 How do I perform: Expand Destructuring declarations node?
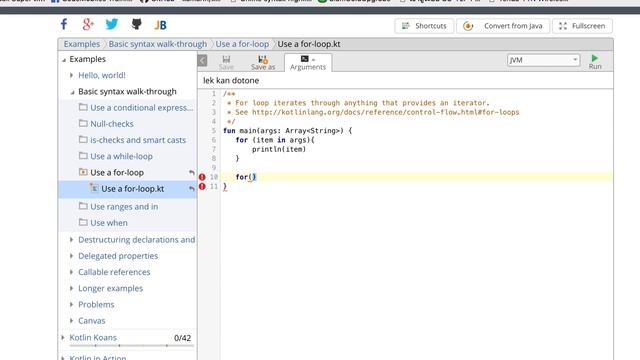71,240
